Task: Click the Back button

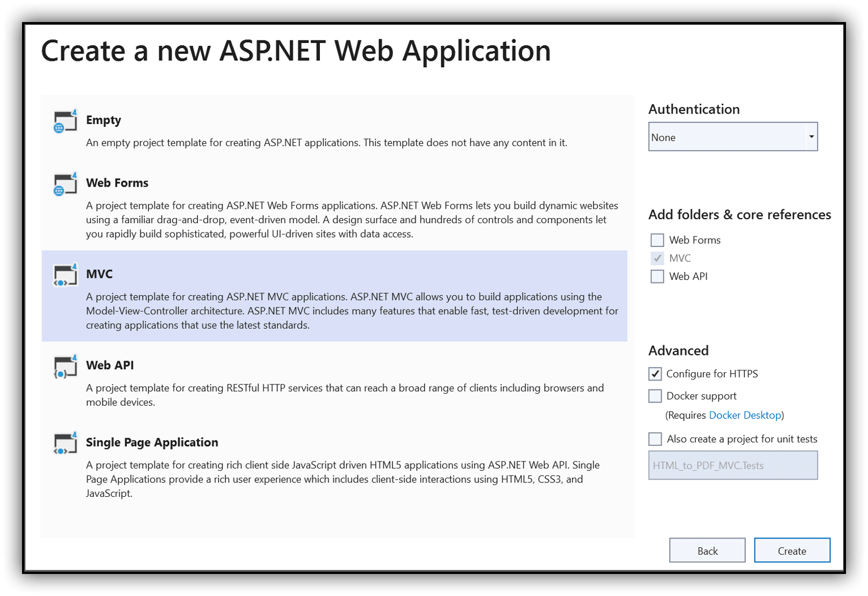Action: pyautogui.click(x=707, y=550)
